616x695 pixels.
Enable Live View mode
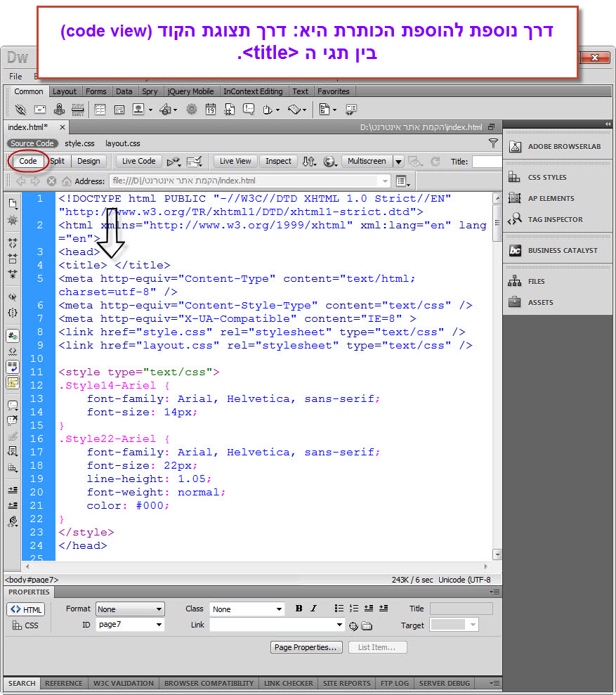(x=235, y=161)
